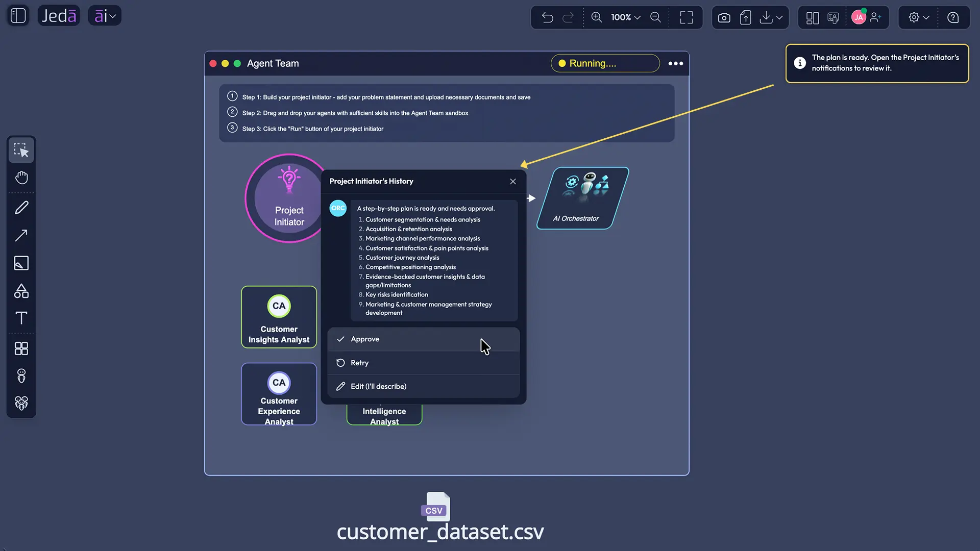Select the shapes tool
Viewport: 980px width, 551px height.
(21, 291)
